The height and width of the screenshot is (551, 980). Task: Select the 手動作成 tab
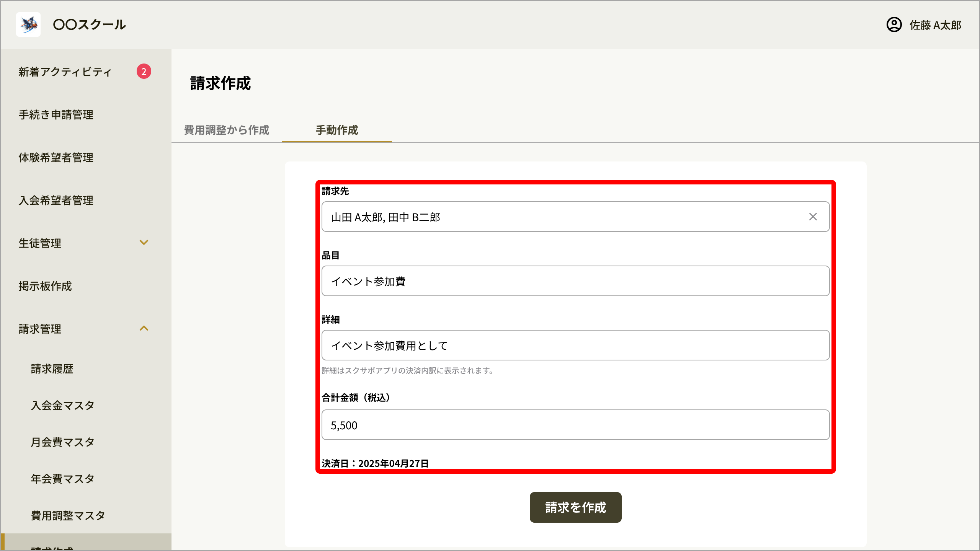[x=337, y=130]
